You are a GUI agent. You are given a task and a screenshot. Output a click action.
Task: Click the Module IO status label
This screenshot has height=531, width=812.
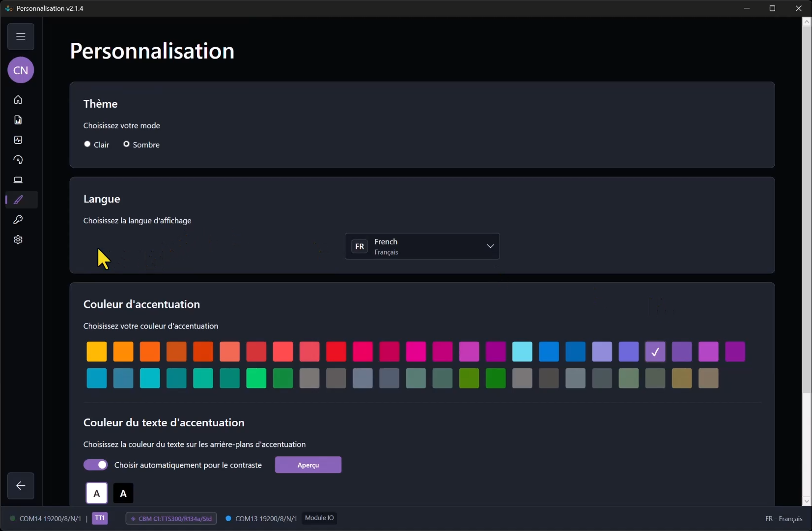[x=319, y=518]
